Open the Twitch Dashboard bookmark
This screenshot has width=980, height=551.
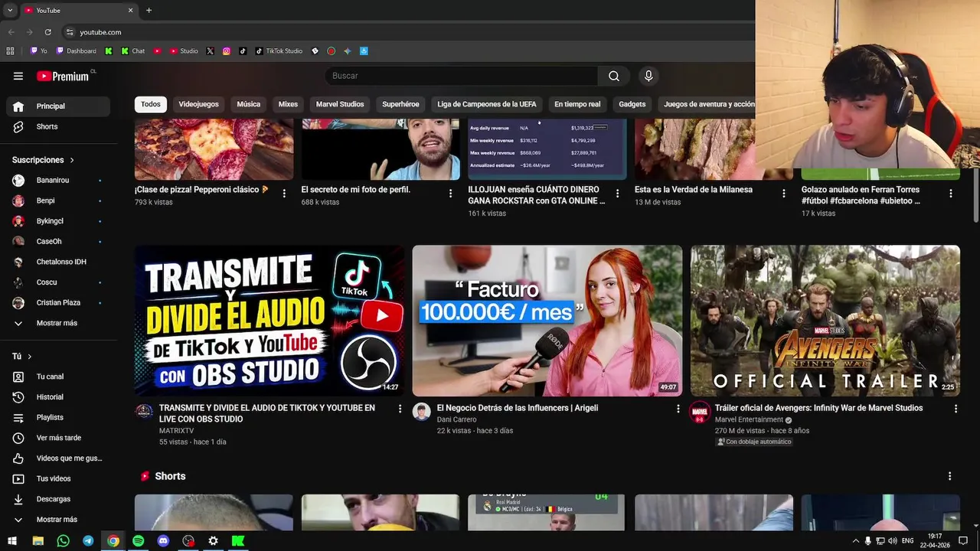tap(77, 51)
